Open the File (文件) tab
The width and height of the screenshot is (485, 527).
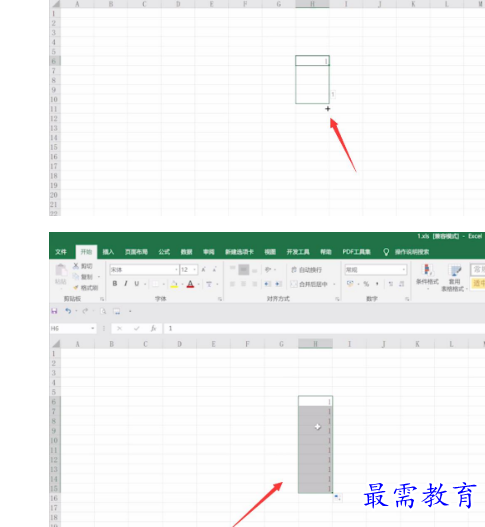[61, 252]
